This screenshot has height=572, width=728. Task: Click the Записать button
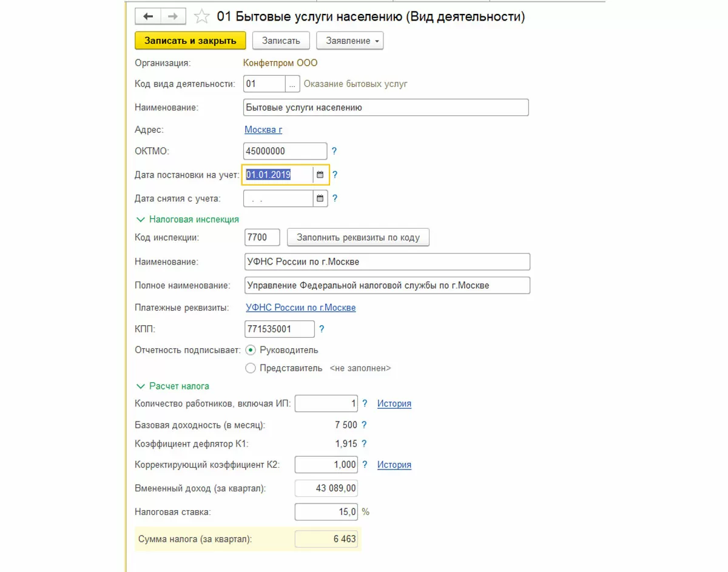(281, 41)
